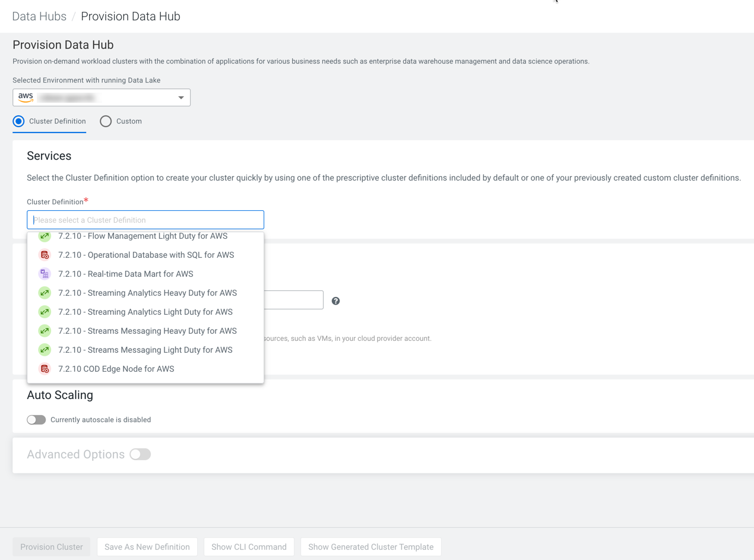Click the AWS logo in environment selector
Screen dimensions: 754x560
tap(26, 97)
